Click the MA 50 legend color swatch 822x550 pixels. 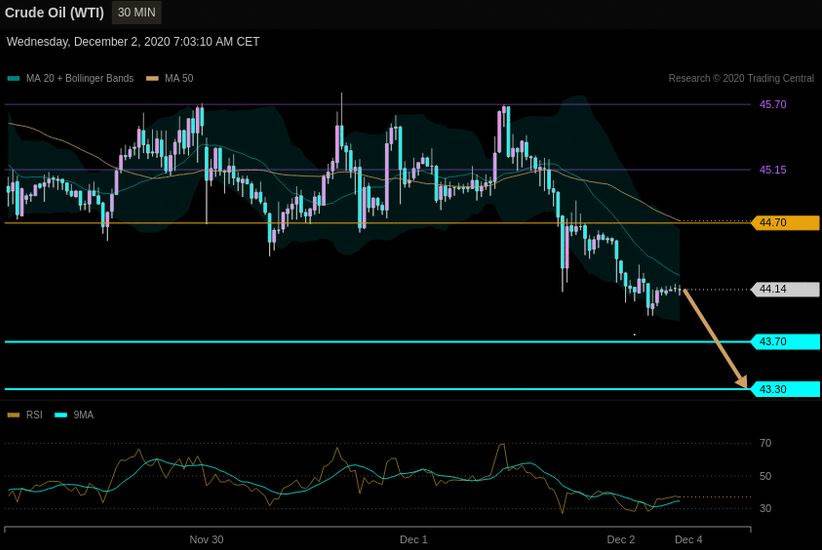152,79
